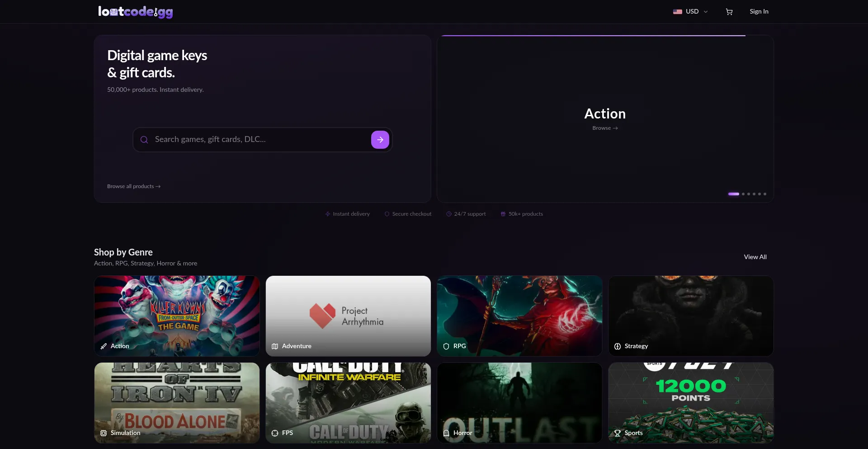The image size is (868, 449).
Task: Click the map icon on the Adventure card
Action: [x=275, y=346]
